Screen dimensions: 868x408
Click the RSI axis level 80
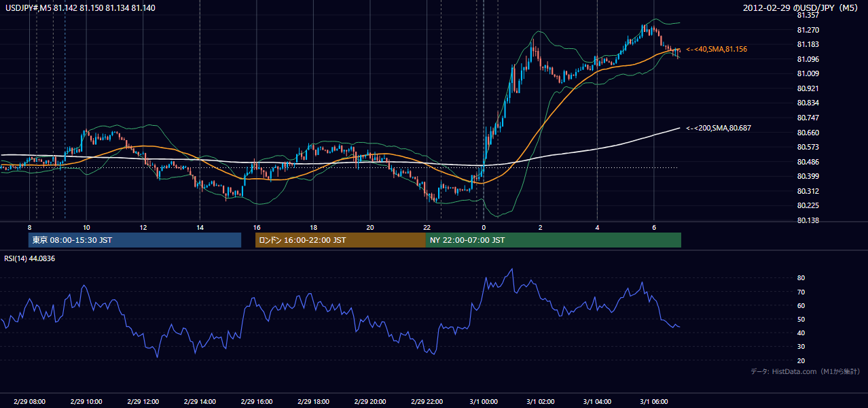click(x=801, y=278)
